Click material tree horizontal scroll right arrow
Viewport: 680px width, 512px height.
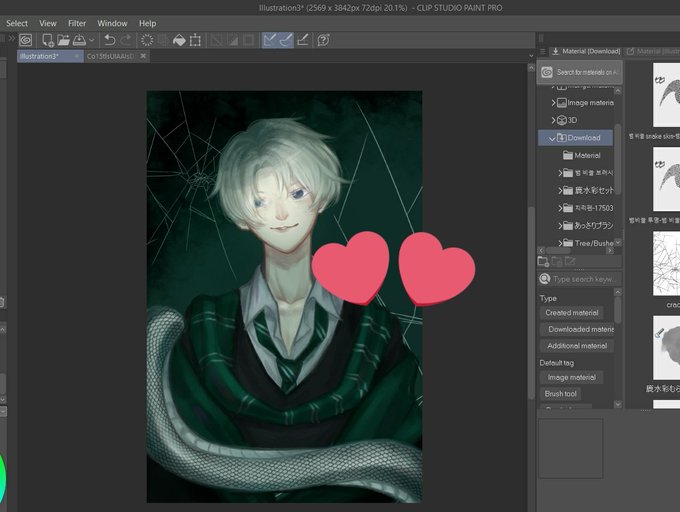[610, 251]
